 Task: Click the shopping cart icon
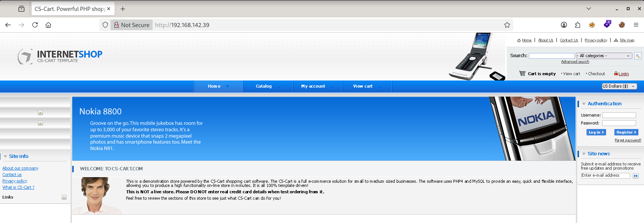(522, 73)
